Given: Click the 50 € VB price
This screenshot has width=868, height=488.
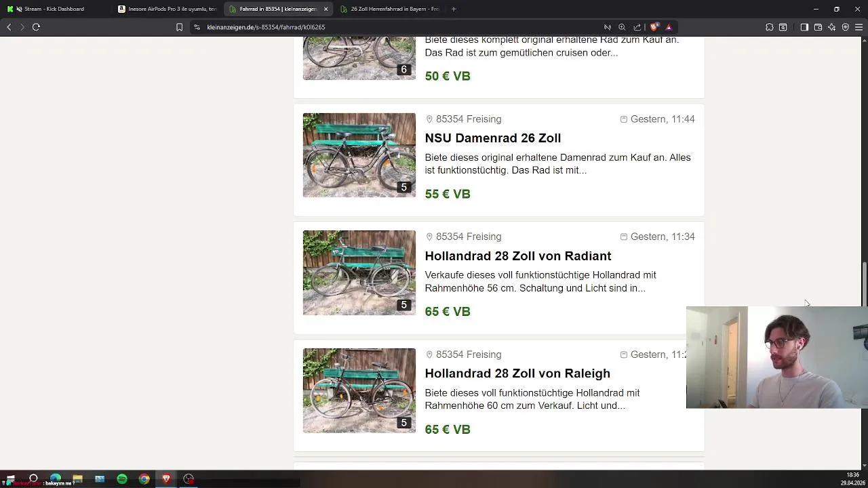Looking at the screenshot, I should point(448,77).
